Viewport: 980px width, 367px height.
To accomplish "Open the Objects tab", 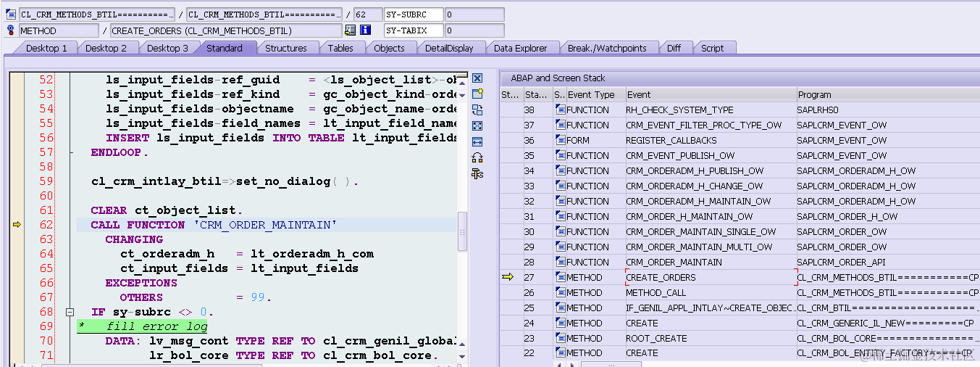I will pos(389,48).
